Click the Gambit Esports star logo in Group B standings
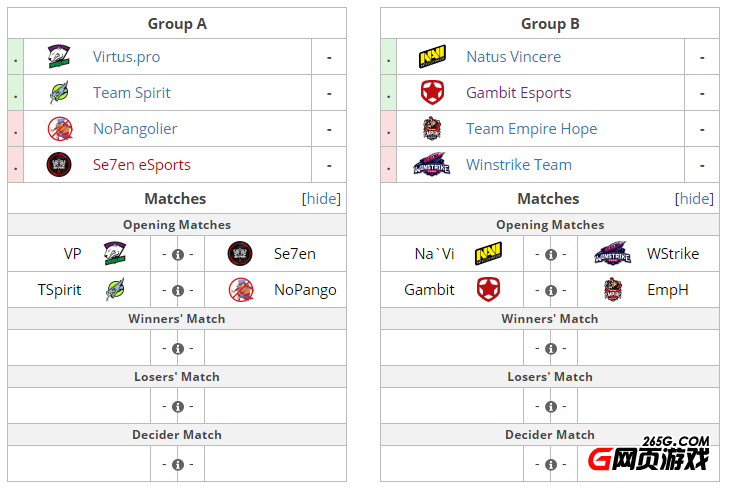The image size is (734, 492). [432, 92]
